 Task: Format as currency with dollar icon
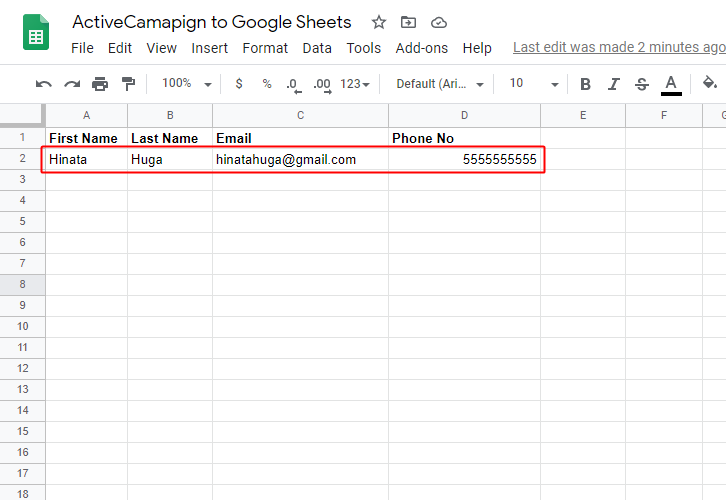pos(239,83)
